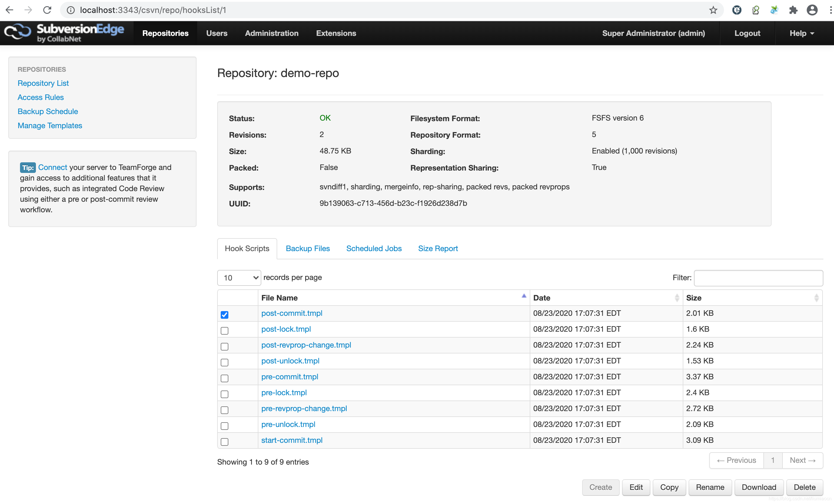Click the Delete button
The width and height of the screenshot is (834, 504).
tap(804, 487)
